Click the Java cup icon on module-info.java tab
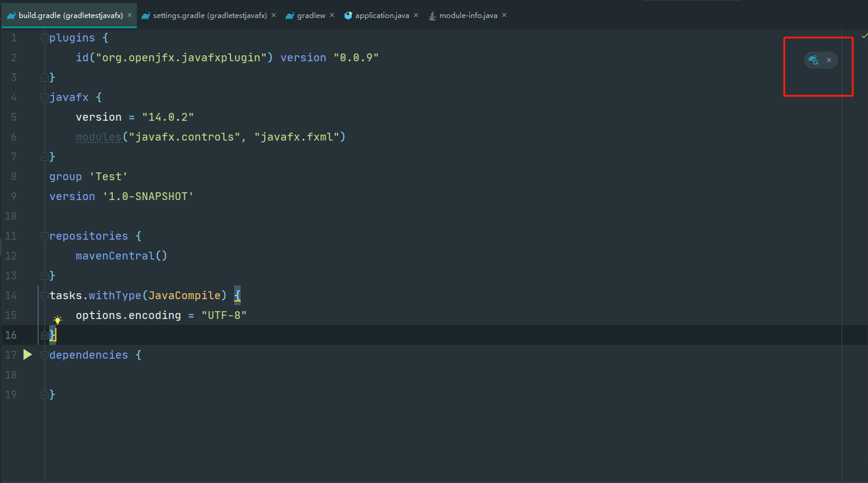The image size is (868, 483). tap(432, 16)
